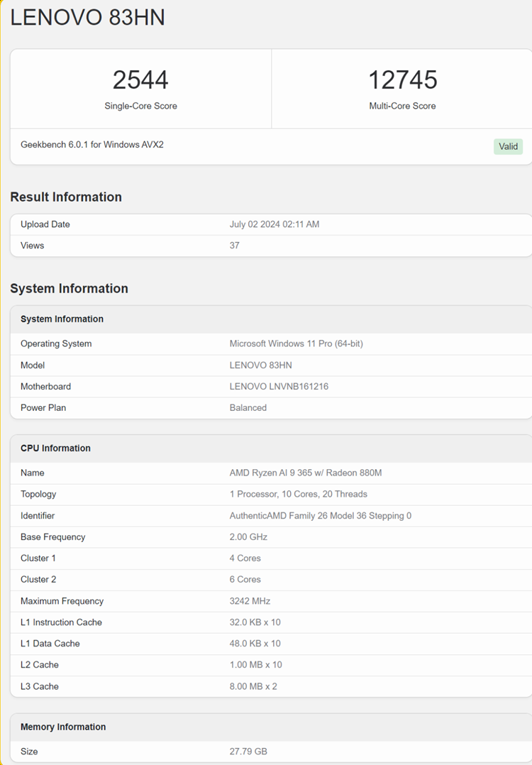Click the L2 Cache label
532x765 pixels.
[x=40, y=665]
